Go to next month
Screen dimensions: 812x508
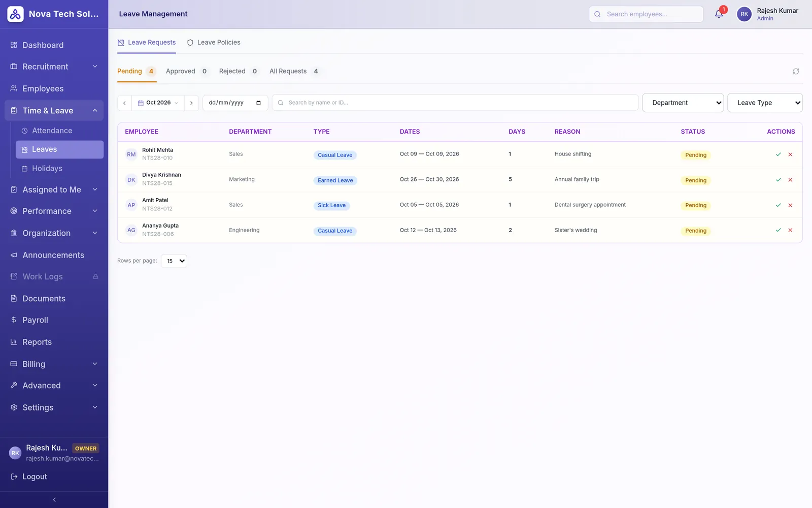pos(191,103)
